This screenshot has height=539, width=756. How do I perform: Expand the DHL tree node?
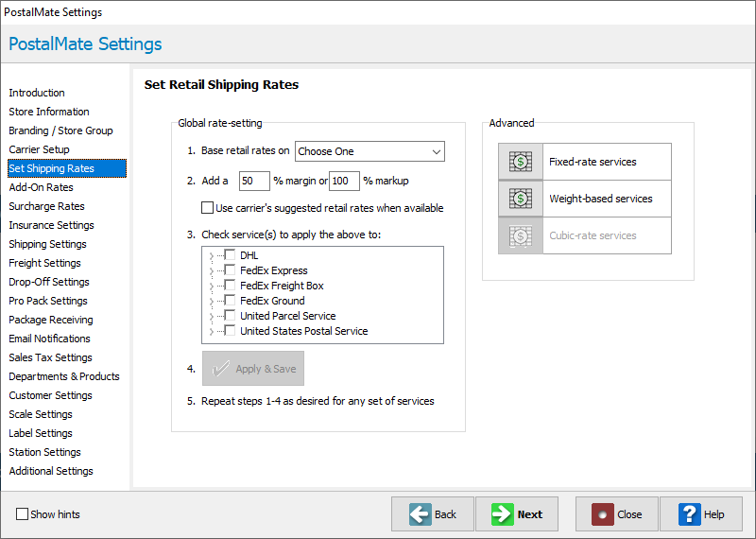pyautogui.click(x=211, y=255)
